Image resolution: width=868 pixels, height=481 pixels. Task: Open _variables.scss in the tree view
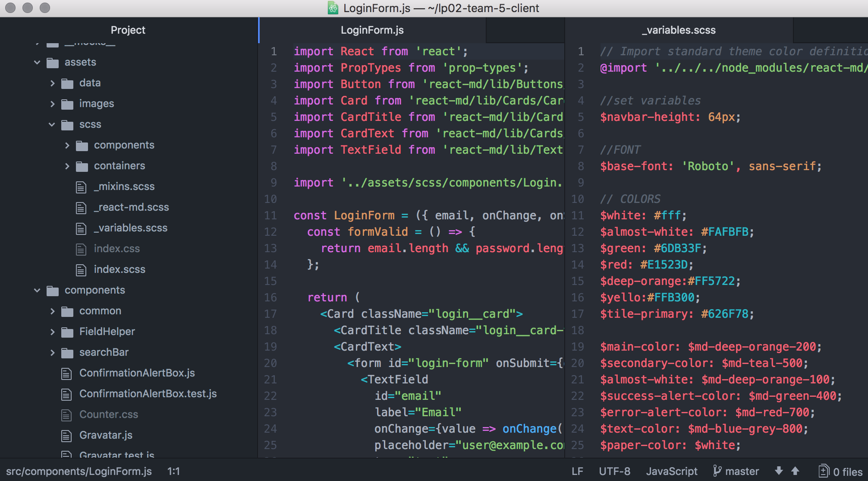[x=131, y=228]
